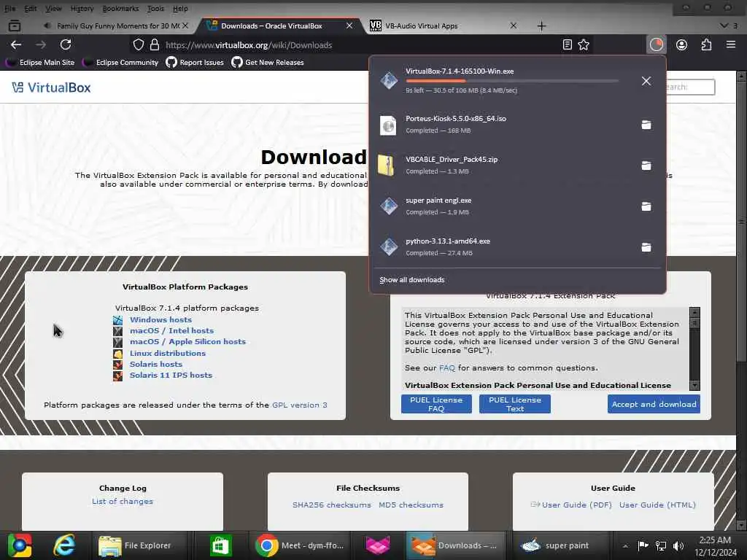747x560 pixels.
Task: Open Solaris 11 IPS hosts link
Action: coord(171,375)
